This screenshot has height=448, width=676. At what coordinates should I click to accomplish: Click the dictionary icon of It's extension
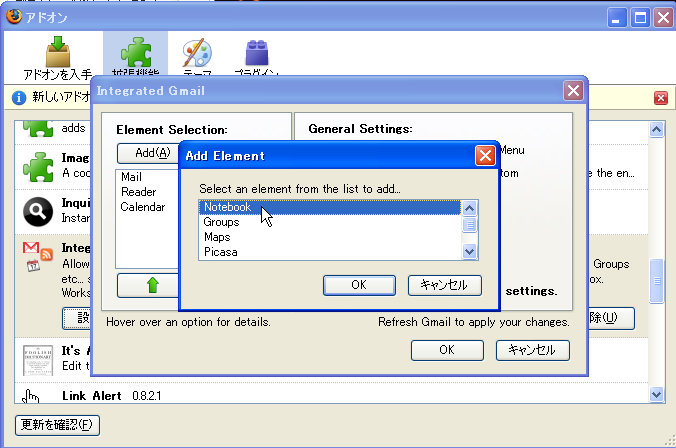tap(38, 360)
